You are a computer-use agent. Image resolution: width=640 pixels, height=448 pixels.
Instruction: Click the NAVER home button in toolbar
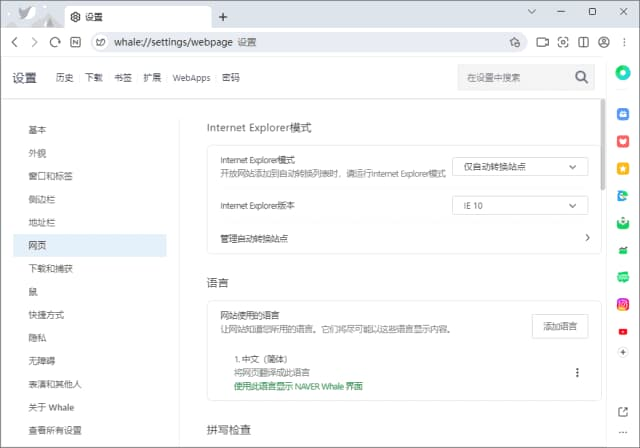[77, 42]
